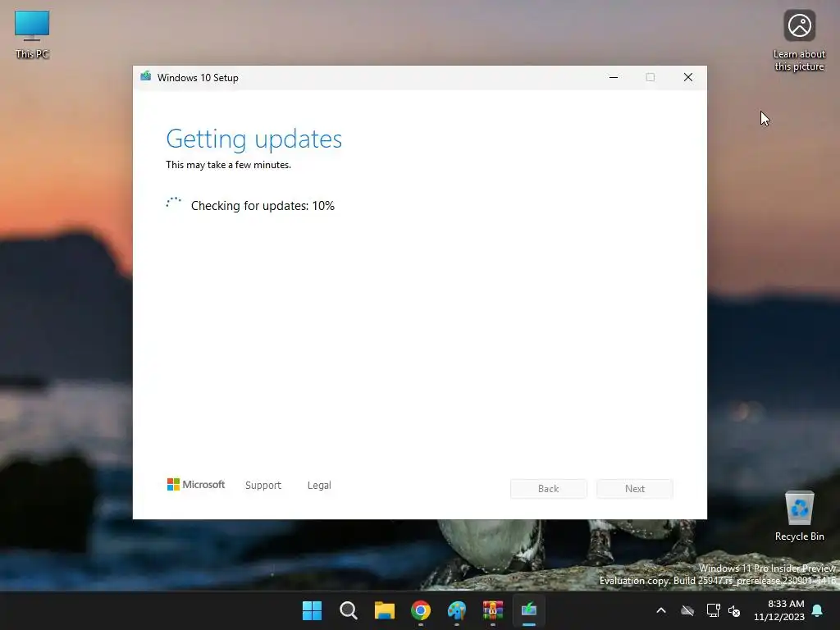
Task: Click the OneDrive cloud tray icon
Action: pos(687,610)
